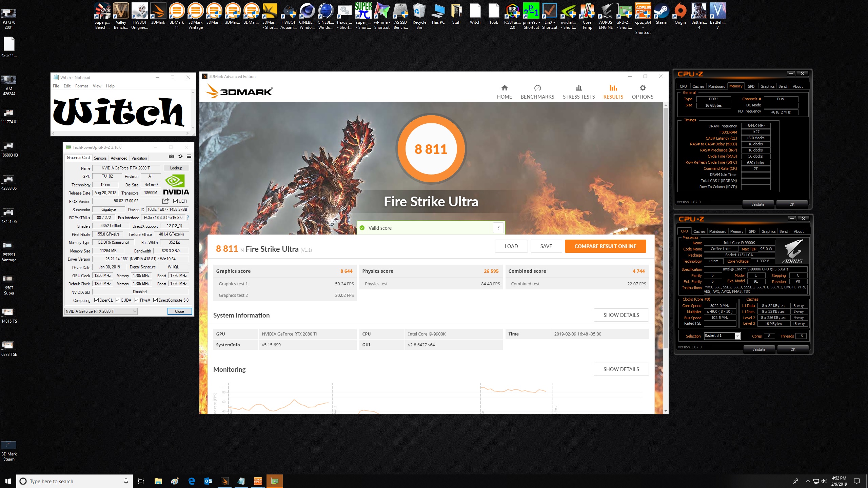The width and height of the screenshot is (868, 488).
Task: Click the GPU-Z screenshot camera icon
Action: pyautogui.click(x=172, y=156)
